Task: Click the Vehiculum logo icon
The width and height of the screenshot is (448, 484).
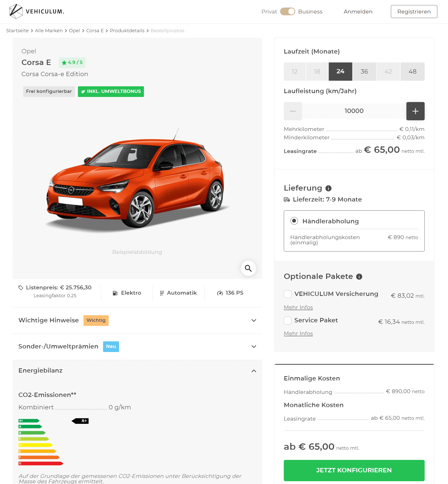Action: coord(16,11)
